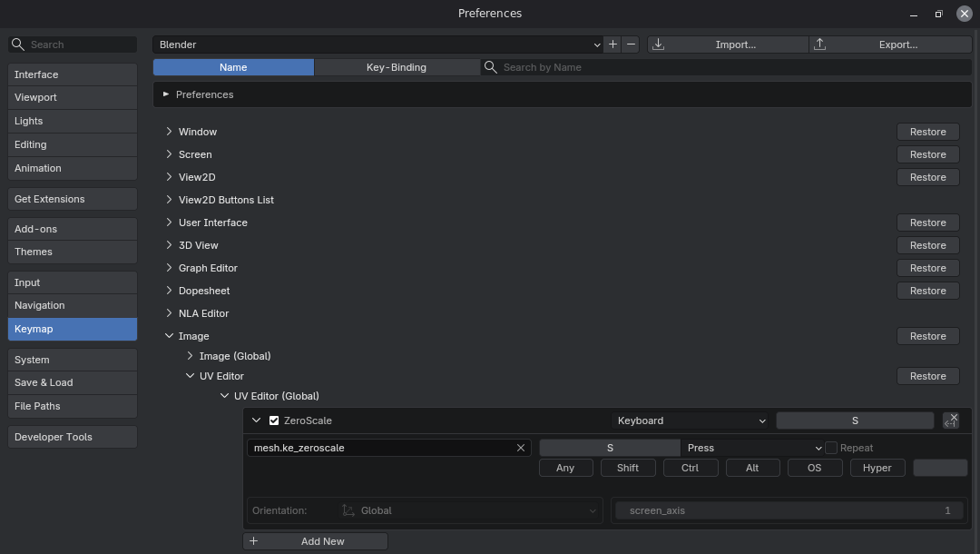Click the Export keymap button
This screenshot has width=980, height=554.
(x=890, y=45)
